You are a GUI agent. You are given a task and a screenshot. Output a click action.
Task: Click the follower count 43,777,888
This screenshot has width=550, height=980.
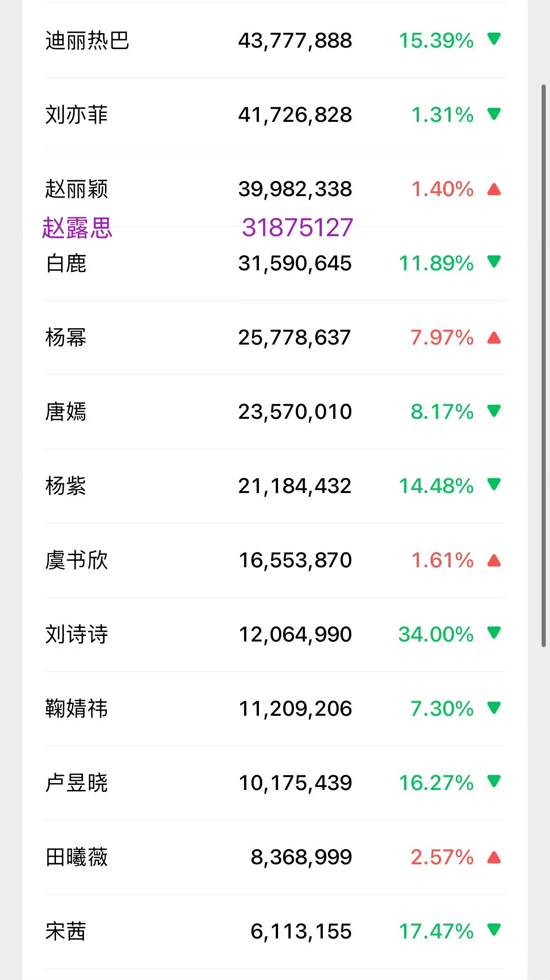pyautogui.click(x=295, y=41)
